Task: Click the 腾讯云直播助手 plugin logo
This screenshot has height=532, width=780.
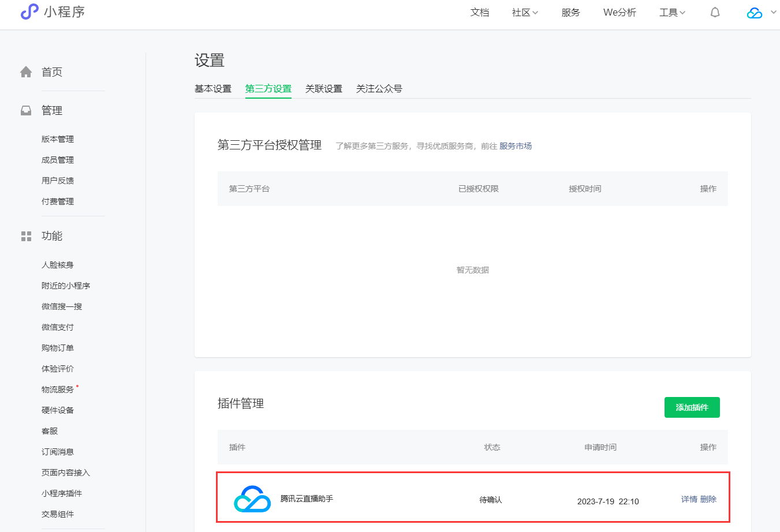Action: [x=252, y=499]
